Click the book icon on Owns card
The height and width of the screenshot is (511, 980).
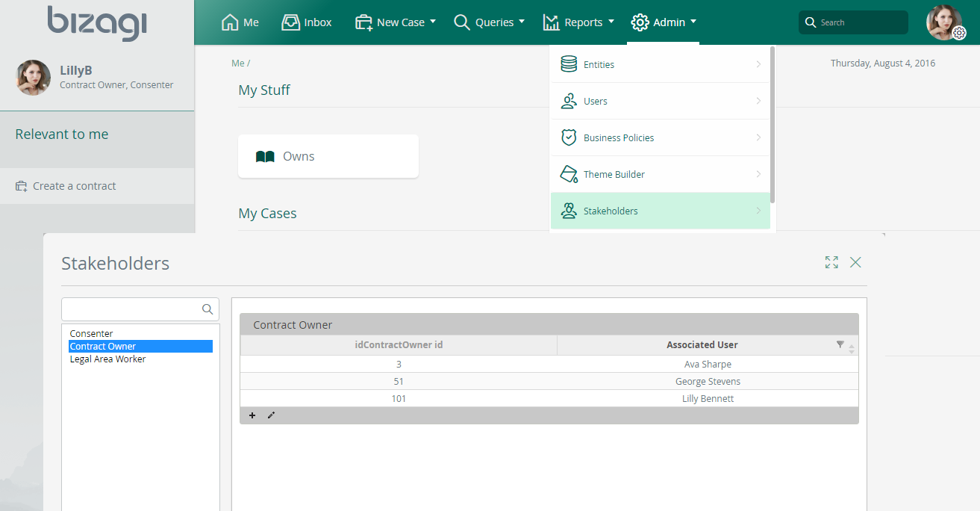click(x=265, y=157)
